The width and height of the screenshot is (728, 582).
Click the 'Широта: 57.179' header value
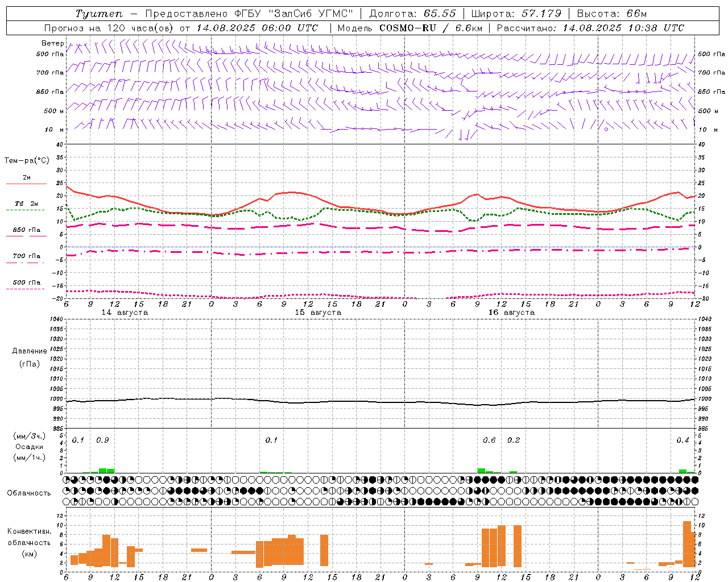tap(516, 14)
